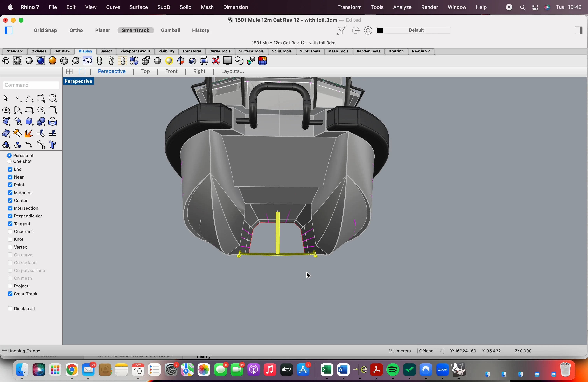Toggle the Grid Snap button
This screenshot has height=382, width=588.
click(x=45, y=30)
